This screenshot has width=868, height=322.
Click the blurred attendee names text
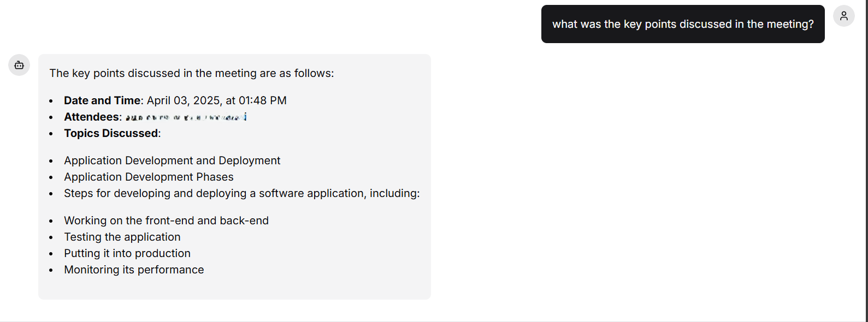coord(186,117)
